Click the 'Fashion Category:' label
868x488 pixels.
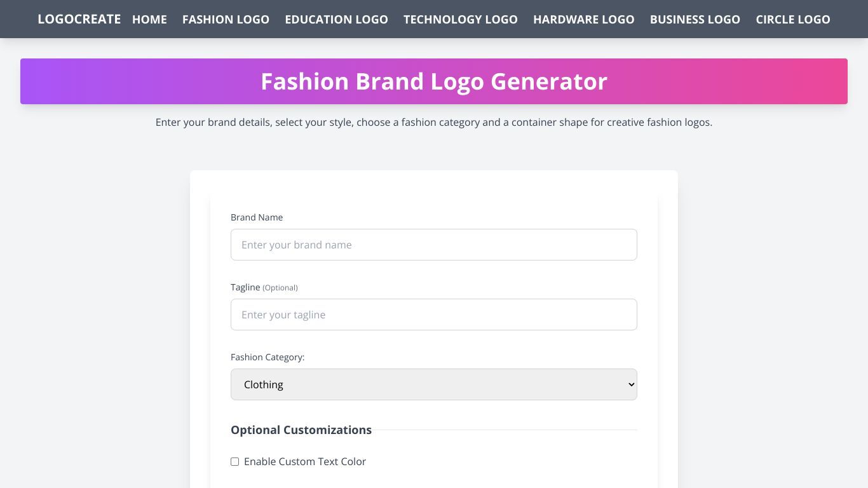[268, 357]
